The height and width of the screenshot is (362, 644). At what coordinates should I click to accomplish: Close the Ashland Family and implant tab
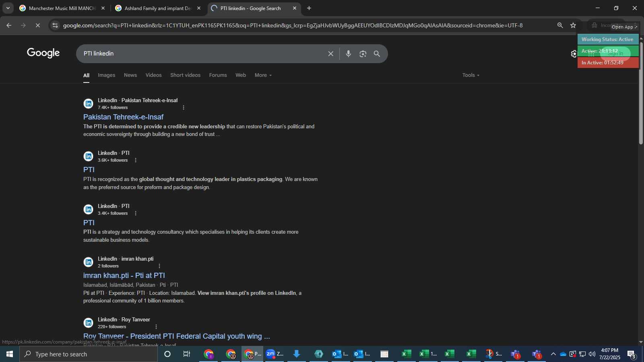[x=199, y=8]
